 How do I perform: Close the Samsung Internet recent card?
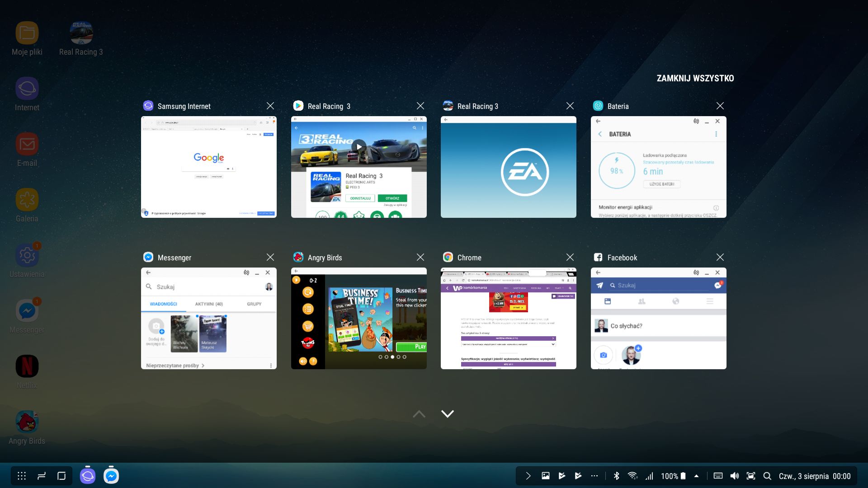270,106
